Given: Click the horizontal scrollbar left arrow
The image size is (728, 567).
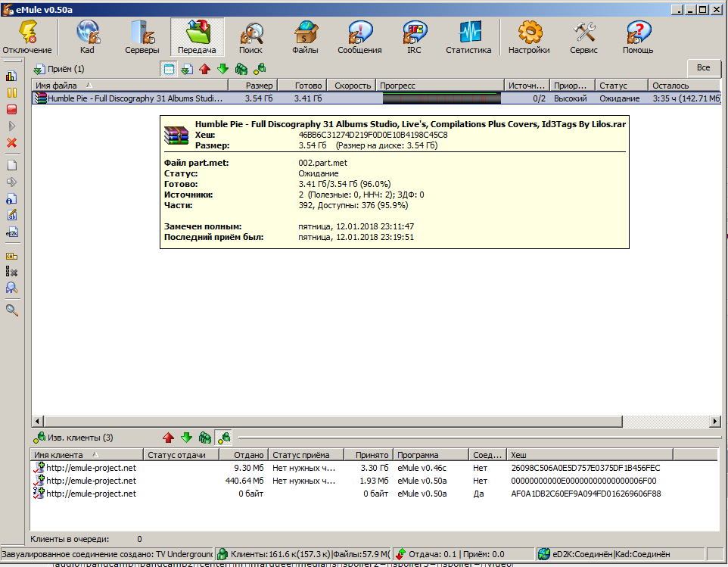Looking at the screenshot, I should [38, 421].
